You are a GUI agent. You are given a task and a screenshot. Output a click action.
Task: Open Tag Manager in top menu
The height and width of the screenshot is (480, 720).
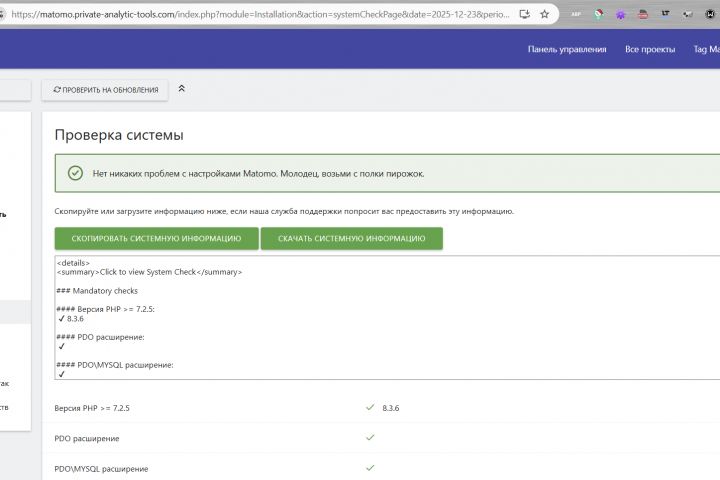click(707, 49)
